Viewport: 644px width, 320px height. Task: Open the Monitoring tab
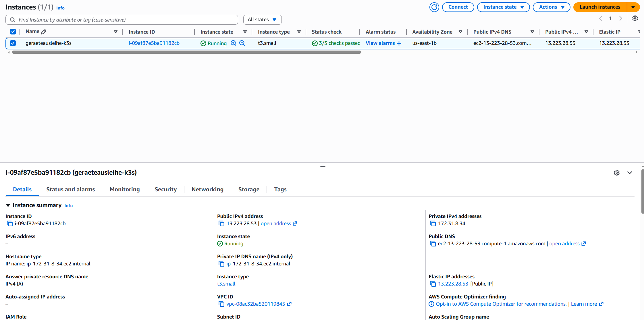[x=125, y=189]
